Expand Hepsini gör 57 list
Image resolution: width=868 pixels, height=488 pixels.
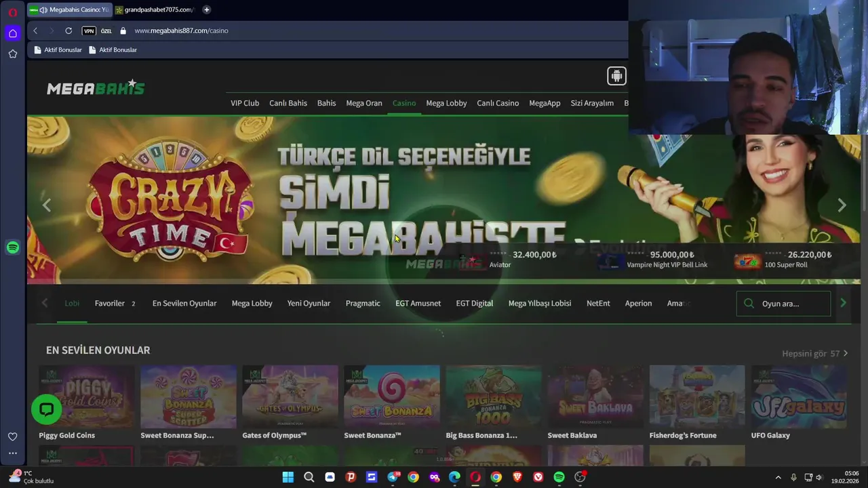(814, 353)
